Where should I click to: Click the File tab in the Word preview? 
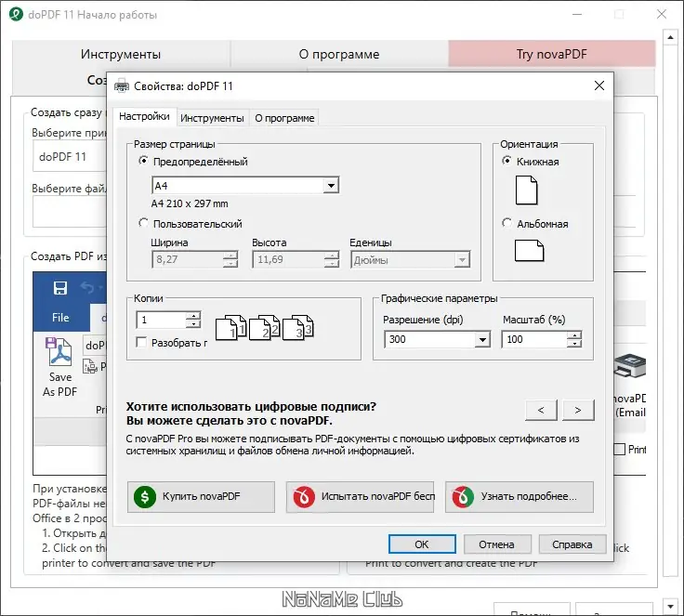[x=60, y=318]
